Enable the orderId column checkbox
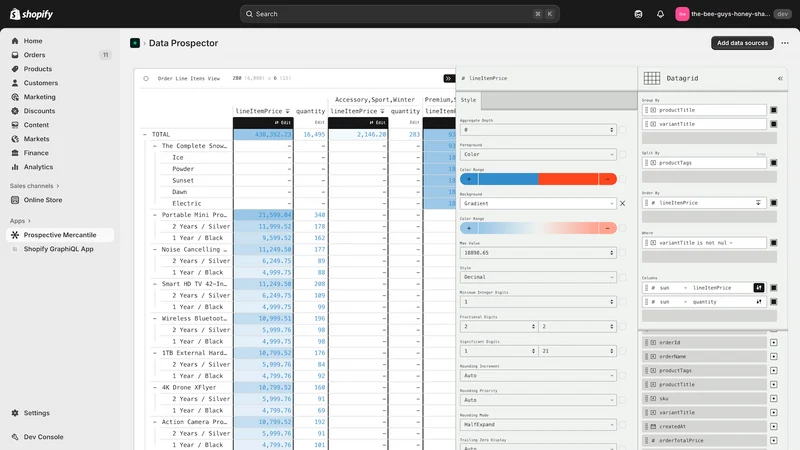This screenshot has height=450, width=800. 773,342
